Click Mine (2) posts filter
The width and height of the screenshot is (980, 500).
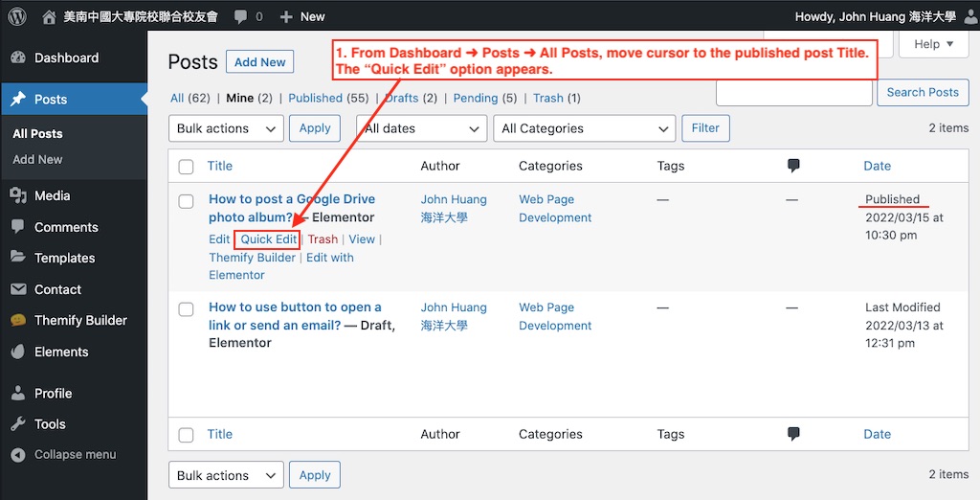(x=249, y=98)
